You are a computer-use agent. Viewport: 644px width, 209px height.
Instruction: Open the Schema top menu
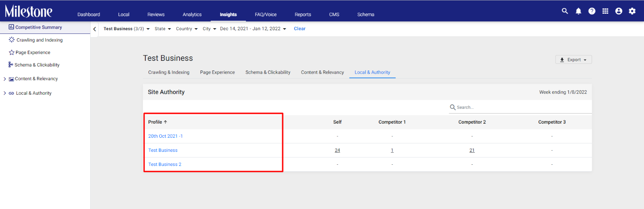[365, 14]
